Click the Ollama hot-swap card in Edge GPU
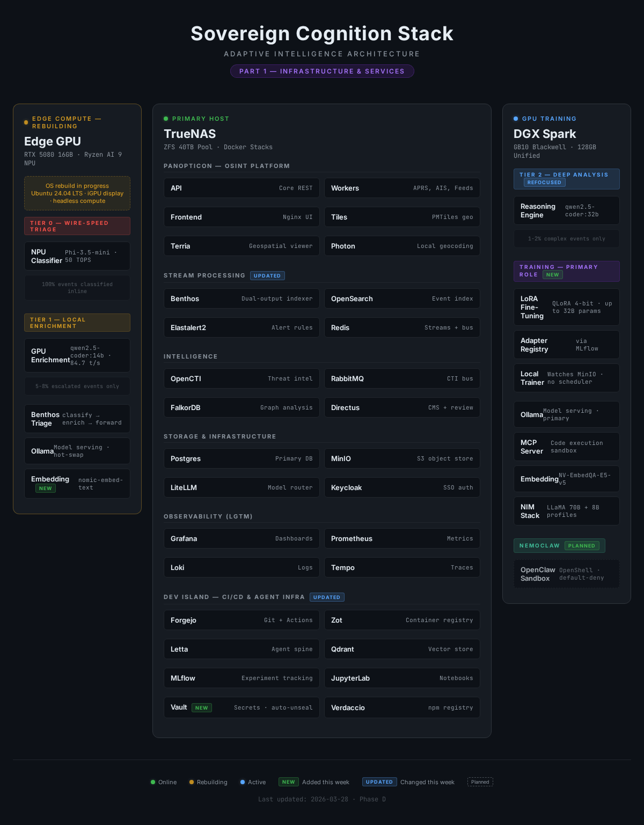 77,451
